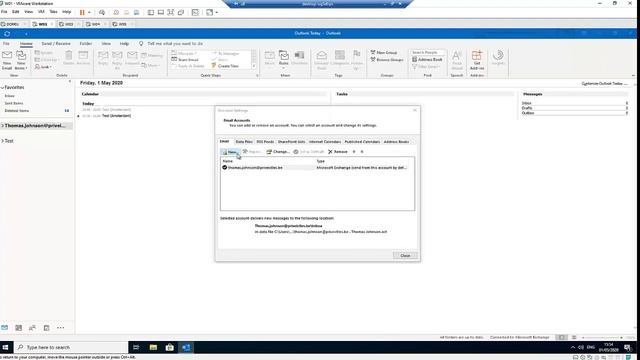This screenshot has height=360, width=640.
Task: Open the Junk dropdown in the Delete group
Action: click(x=43, y=67)
